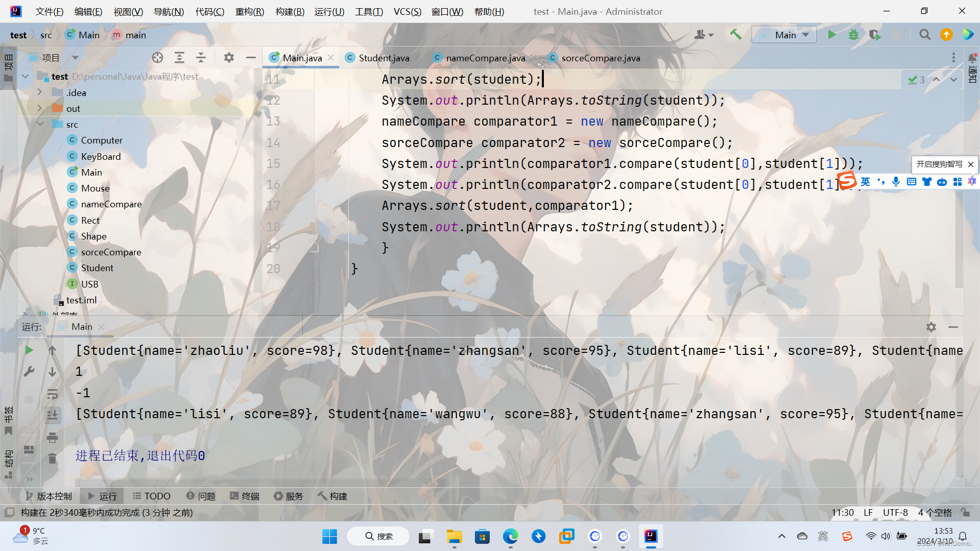Toggle scroll to end in Run console

point(52,415)
